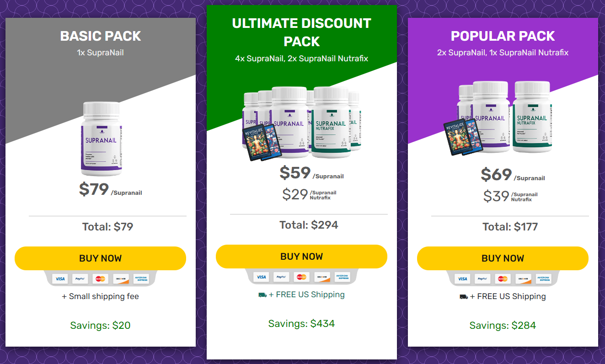The height and width of the screenshot is (364, 605).
Task: Click the truck icon next to Ultimate Pack's free shipping
Action: click(x=262, y=294)
